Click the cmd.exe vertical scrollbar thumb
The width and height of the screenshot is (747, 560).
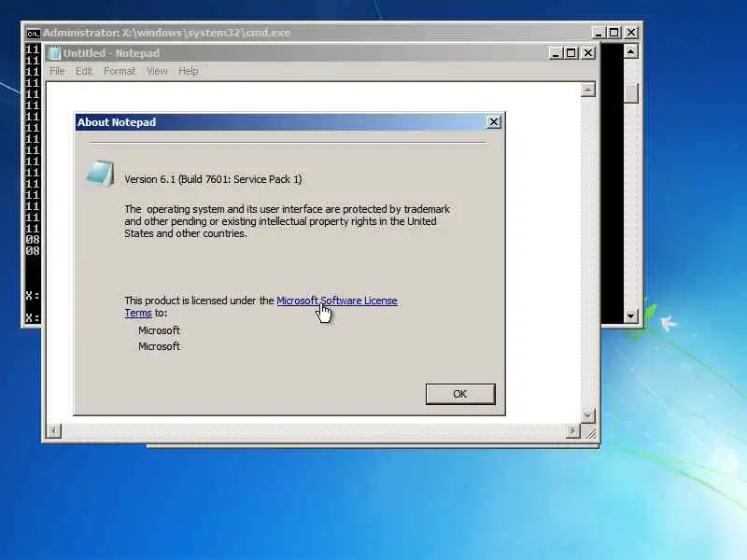coord(631,92)
